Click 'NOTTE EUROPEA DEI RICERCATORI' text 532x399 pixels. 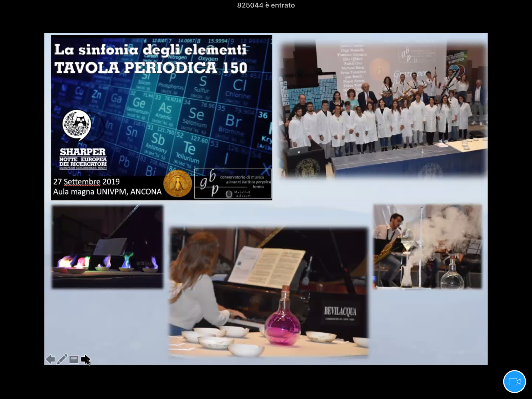pyautogui.click(x=83, y=162)
